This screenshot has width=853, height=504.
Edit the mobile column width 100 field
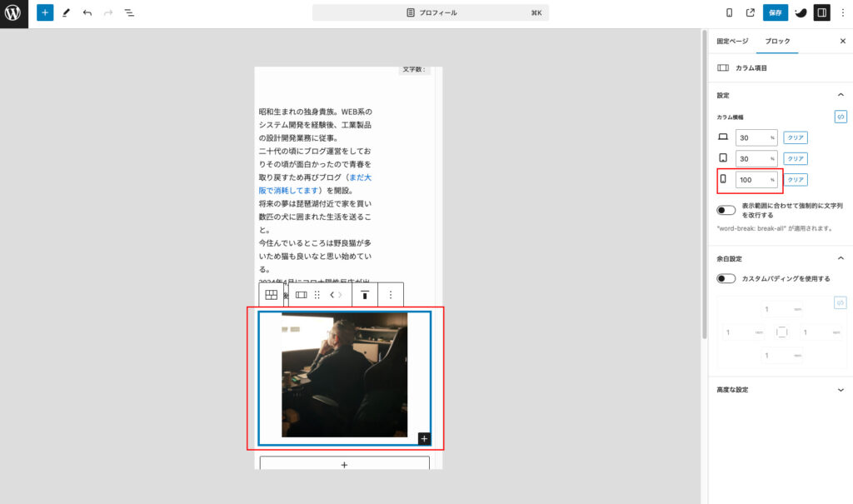[x=756, y=180]
